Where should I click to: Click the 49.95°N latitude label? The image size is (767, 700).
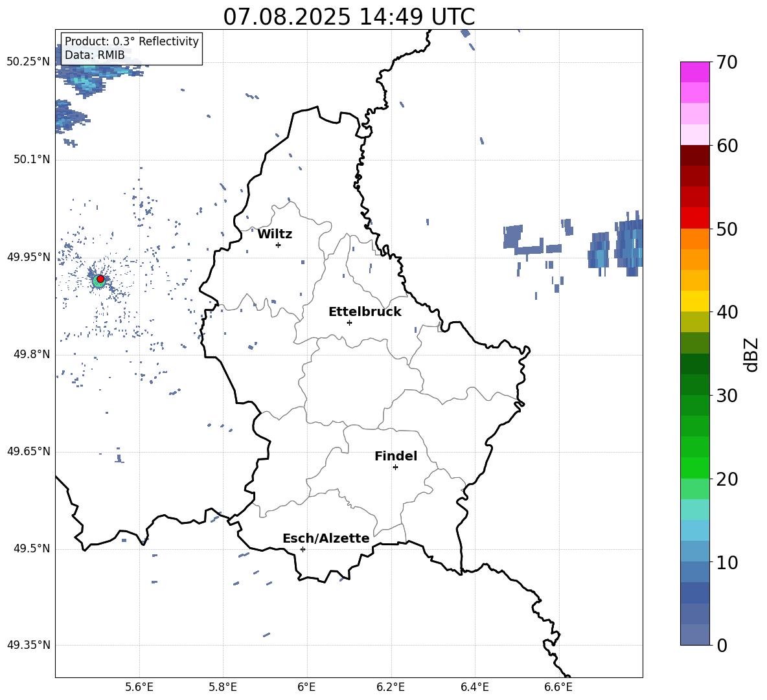point(29,257)
